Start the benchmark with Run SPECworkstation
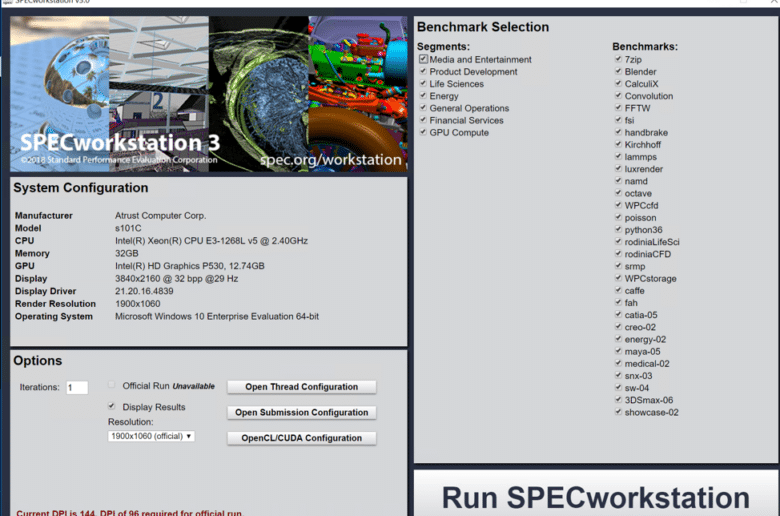The width and height of the screenshot is (780, 516). coord(595,494)
